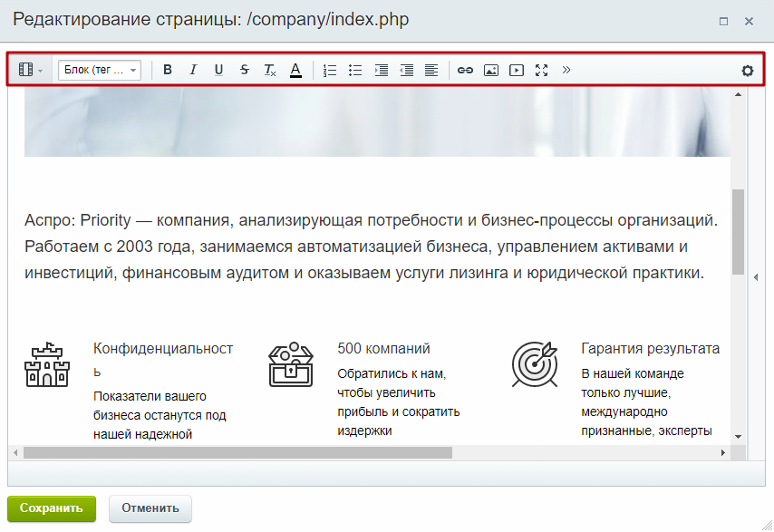Insert a hyperlink
This screenshot has width=774, height=532.
point(465,70)
